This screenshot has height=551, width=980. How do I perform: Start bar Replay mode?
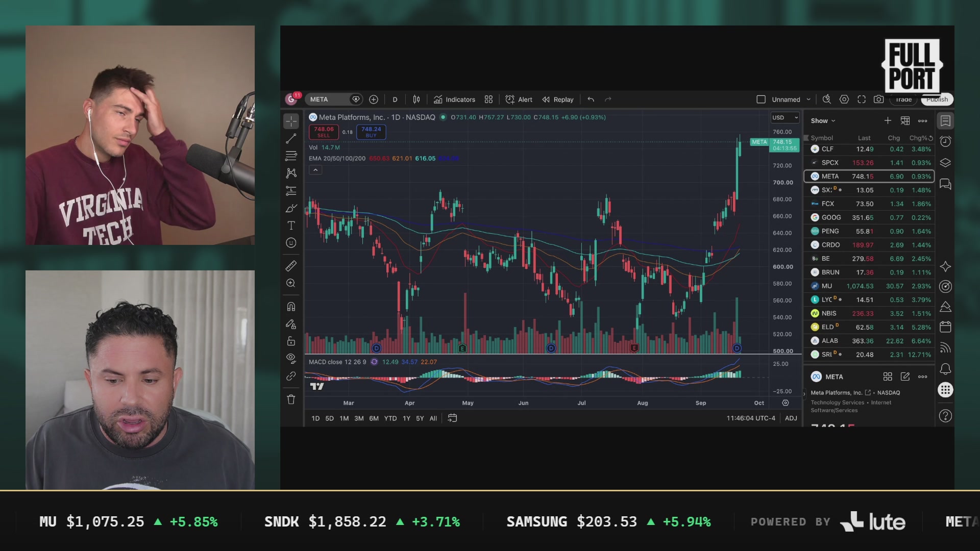(557, 99)
